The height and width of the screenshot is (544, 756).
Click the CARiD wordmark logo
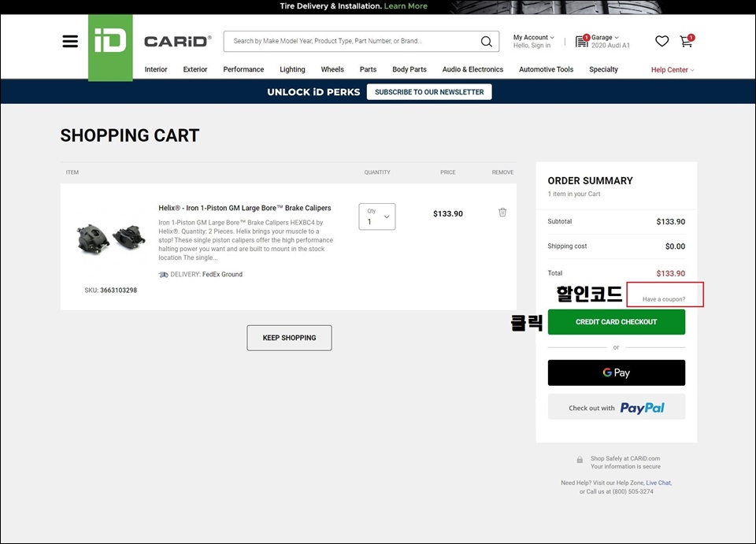(x=177, y=42)
